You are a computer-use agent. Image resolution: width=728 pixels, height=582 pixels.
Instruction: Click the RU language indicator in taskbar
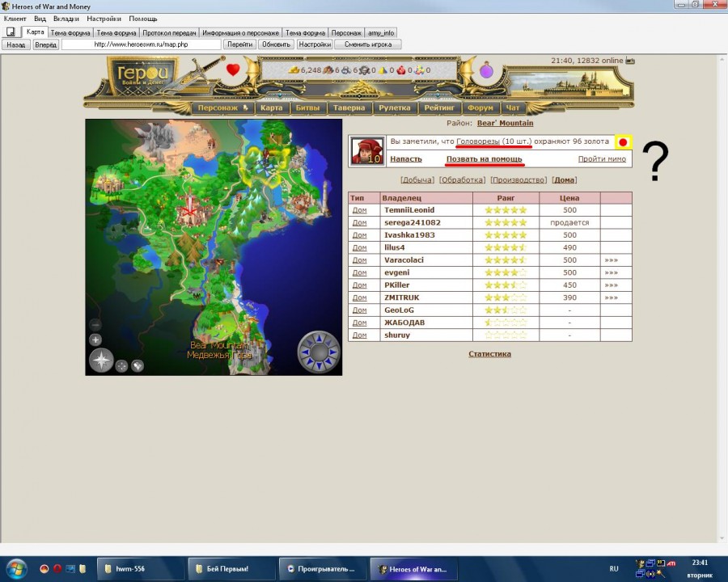click(614, 568)
